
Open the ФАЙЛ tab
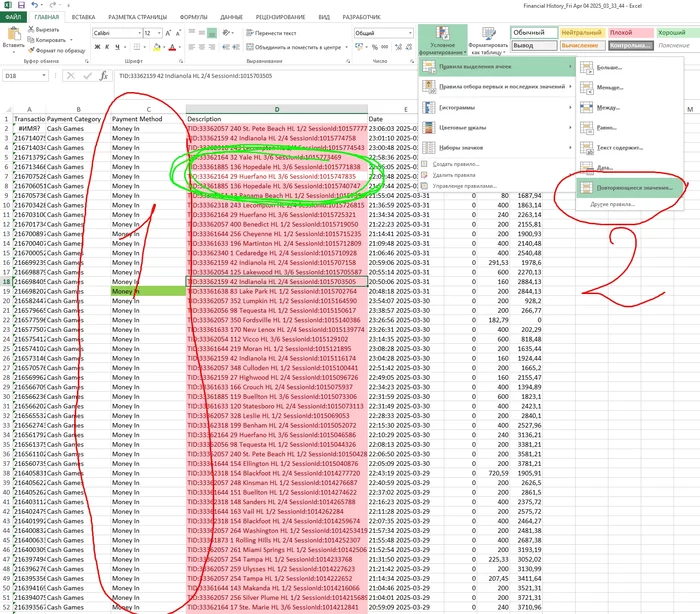[13, 17]
